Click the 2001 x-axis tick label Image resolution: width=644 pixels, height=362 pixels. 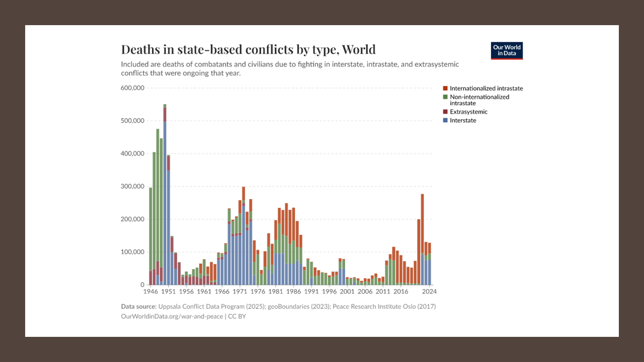[347, 292]
